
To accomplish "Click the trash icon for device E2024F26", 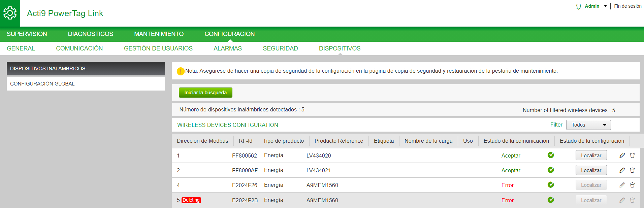I will coord(632,185).
